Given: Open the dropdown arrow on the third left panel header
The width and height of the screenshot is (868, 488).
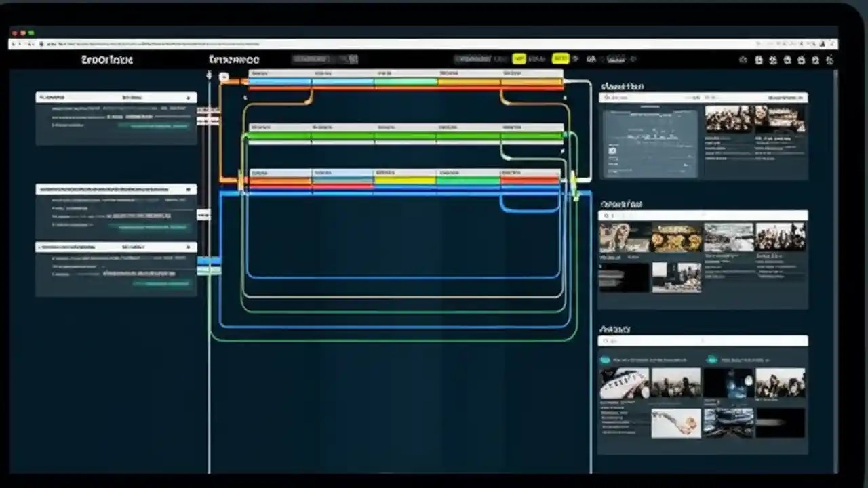Looking at the screenshot, I should (x=189, y=247).
